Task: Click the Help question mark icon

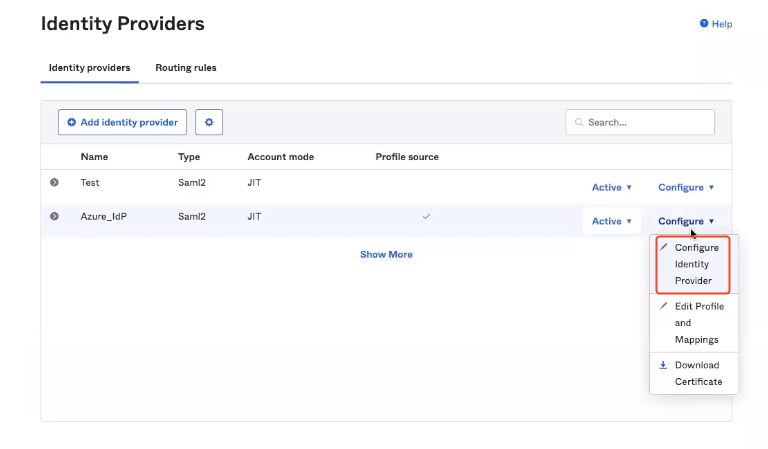Action: [704, 24]
